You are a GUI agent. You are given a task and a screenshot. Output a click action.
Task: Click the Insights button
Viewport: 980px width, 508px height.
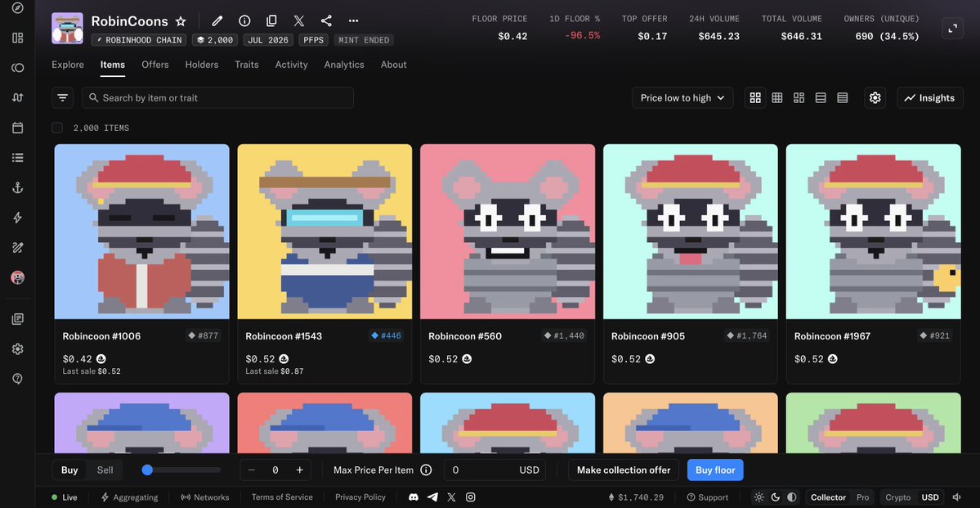[930, 97]
